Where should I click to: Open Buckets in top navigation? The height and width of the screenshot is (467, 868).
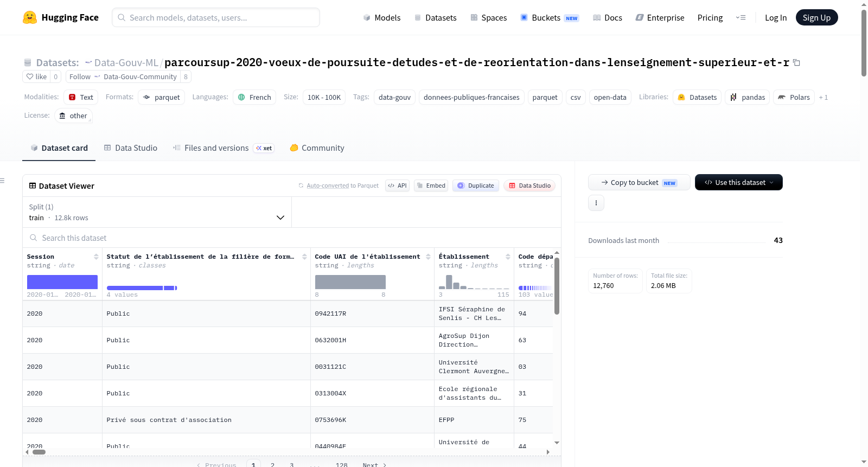click(550, 17)
